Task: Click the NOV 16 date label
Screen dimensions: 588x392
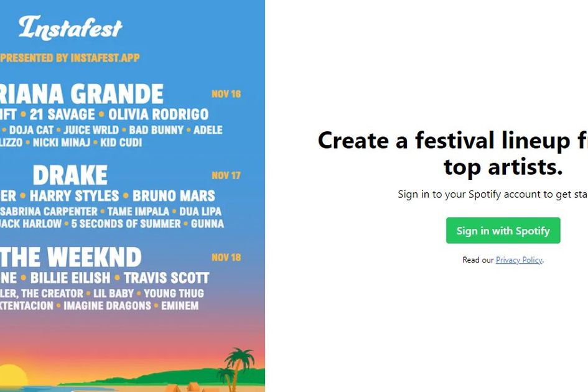Action: (226, 94)
